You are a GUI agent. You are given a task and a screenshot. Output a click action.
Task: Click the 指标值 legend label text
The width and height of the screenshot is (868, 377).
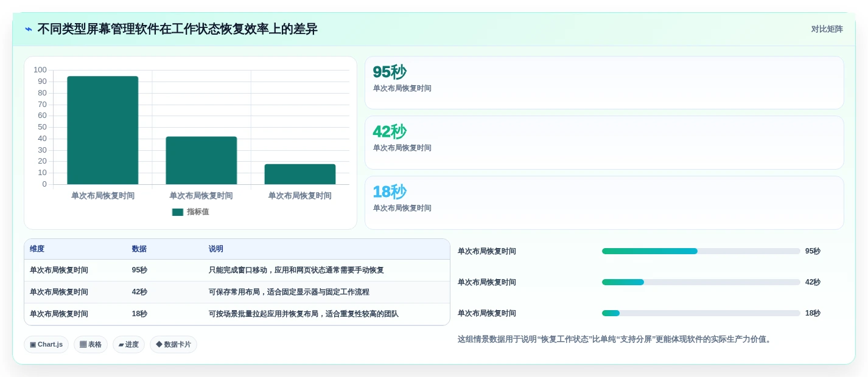pyautogui.click(x=198, y=212)
